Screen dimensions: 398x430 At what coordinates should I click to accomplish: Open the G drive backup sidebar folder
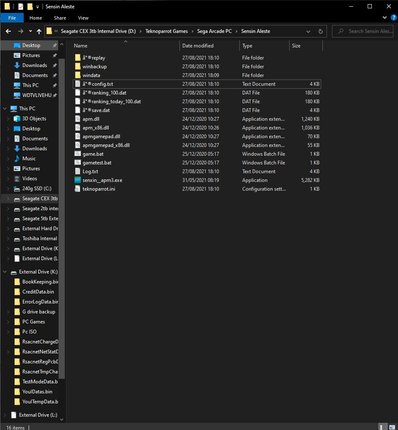coord(39,312)
